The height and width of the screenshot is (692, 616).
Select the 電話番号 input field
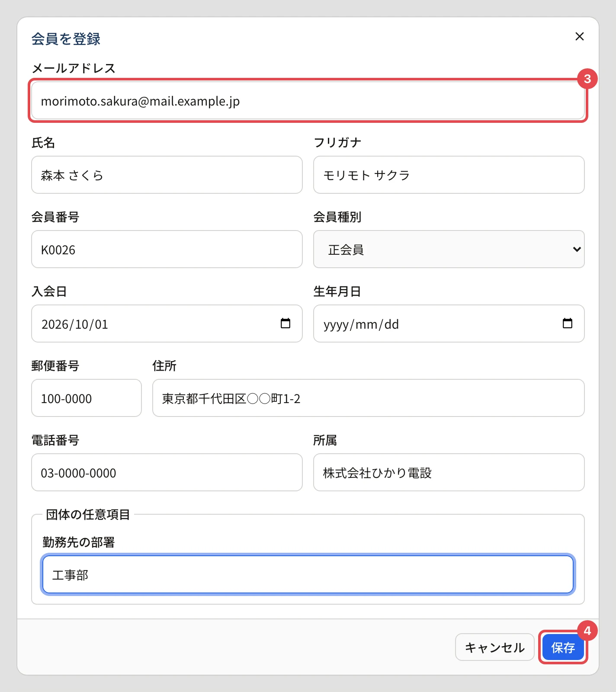[167, 472]
